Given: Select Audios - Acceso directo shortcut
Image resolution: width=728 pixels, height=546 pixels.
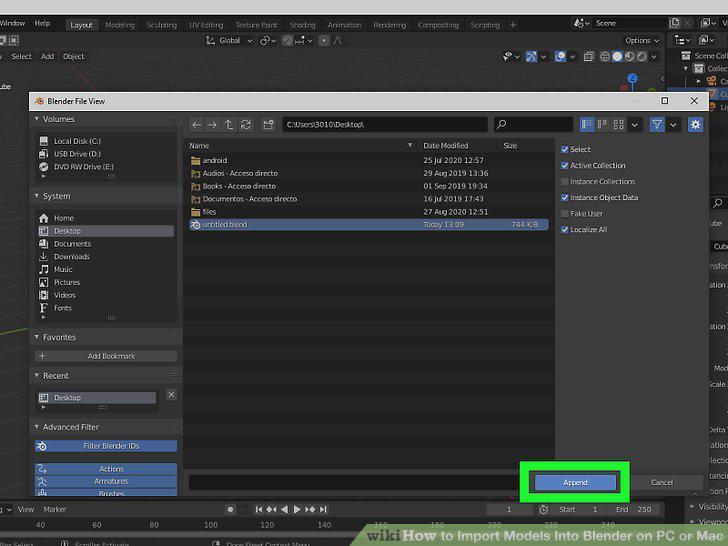Looking at the screenshot, I should tap(369, 173).
